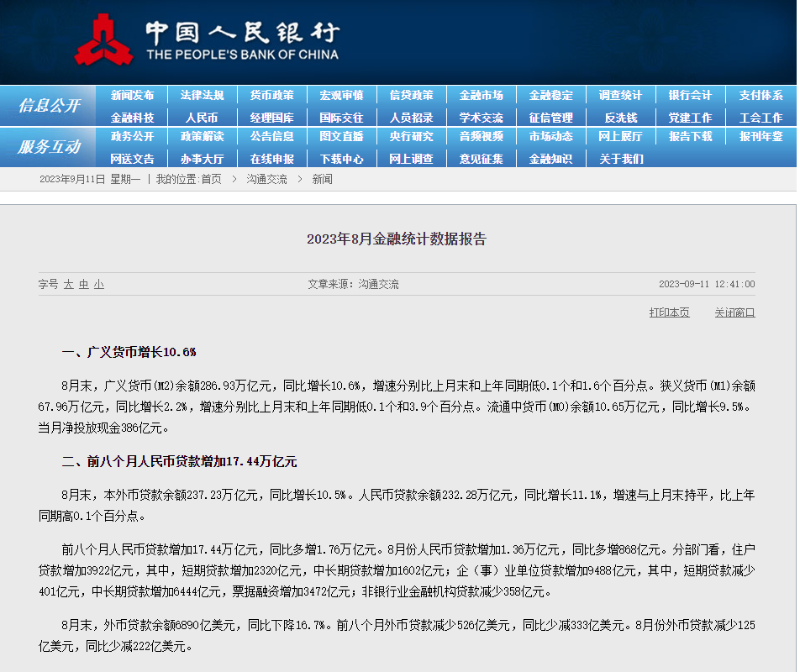Click the 服务互动 section banner
800x672 pixels.
tap(49, 147)
